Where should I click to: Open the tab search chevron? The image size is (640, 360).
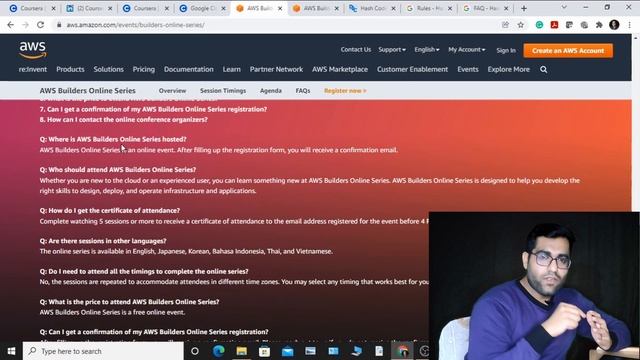click(564, 7)
